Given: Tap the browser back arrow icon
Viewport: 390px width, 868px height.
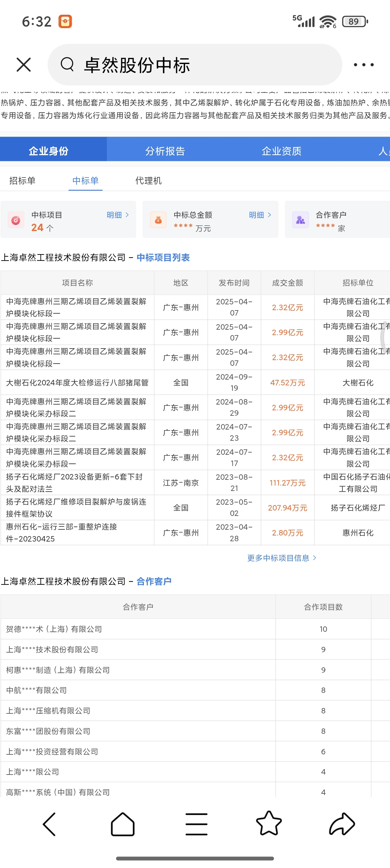Looking at the screenshot, I should coord(50,824).
